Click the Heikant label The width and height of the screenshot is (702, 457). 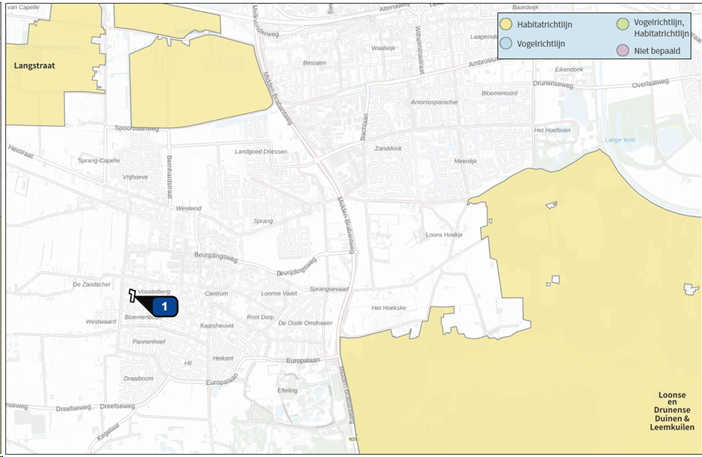coord(223,358)
